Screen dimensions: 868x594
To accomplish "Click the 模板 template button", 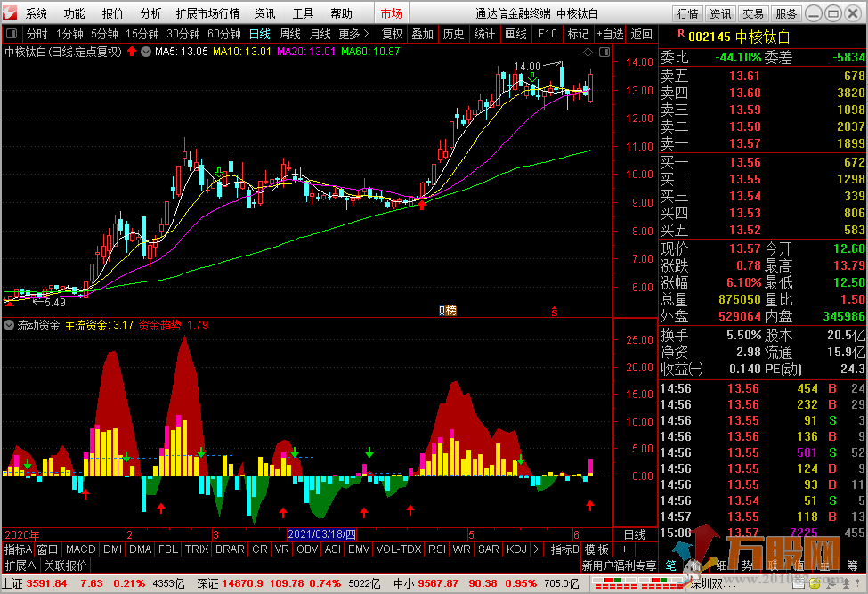I will pyautogui.click(x=596, y=549).
